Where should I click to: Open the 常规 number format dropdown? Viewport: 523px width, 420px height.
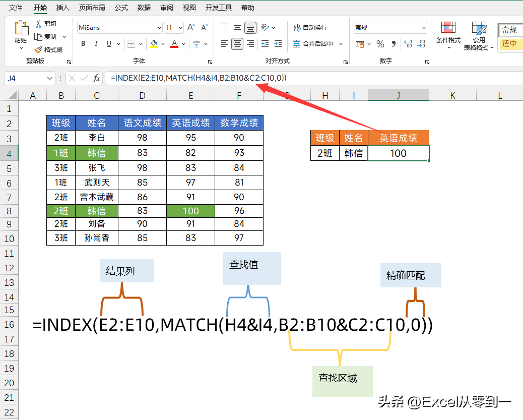click(x=424, y=28)
